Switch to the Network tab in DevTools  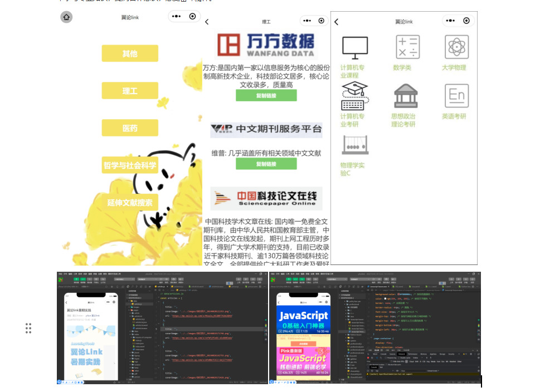click(x=401, y=354)
